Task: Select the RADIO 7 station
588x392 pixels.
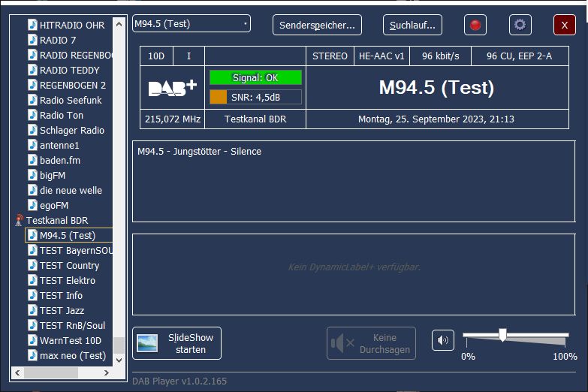Action: (x=58, y=40)
